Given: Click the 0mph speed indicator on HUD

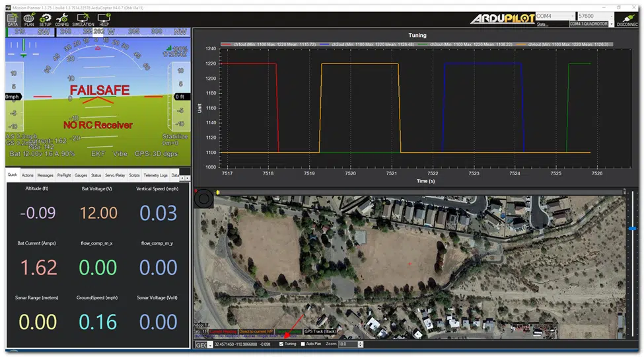Looking at the screenshot, I should click(x=13, y=97).
